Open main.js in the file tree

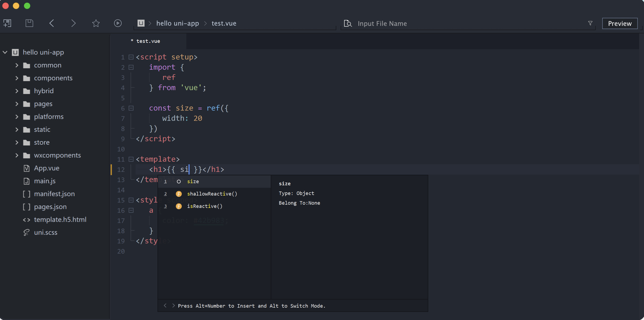[x=45, y=181]
